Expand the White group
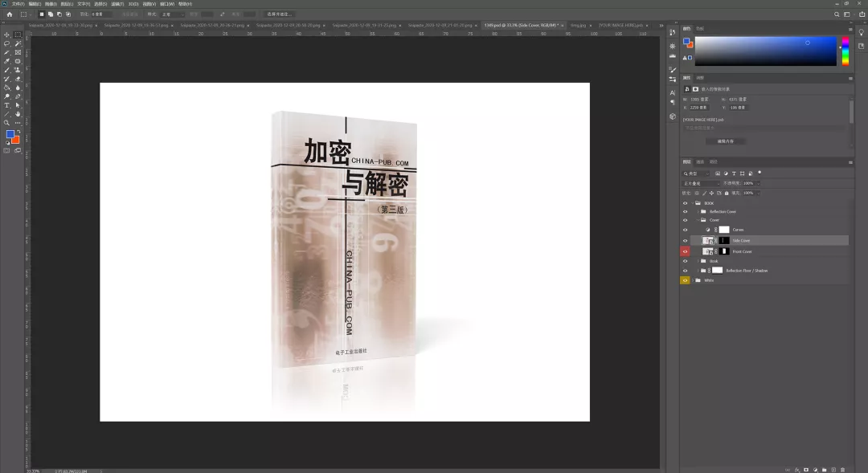 pos(693,280)
